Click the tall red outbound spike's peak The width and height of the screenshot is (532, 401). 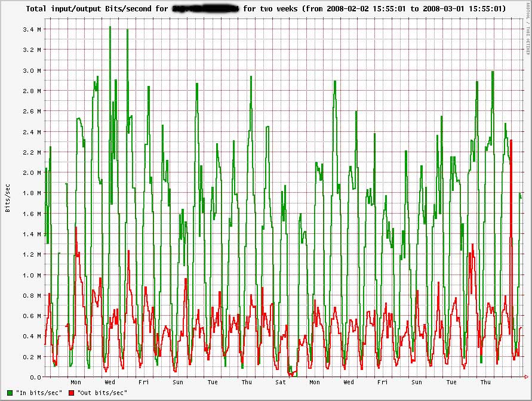point(512,140)
